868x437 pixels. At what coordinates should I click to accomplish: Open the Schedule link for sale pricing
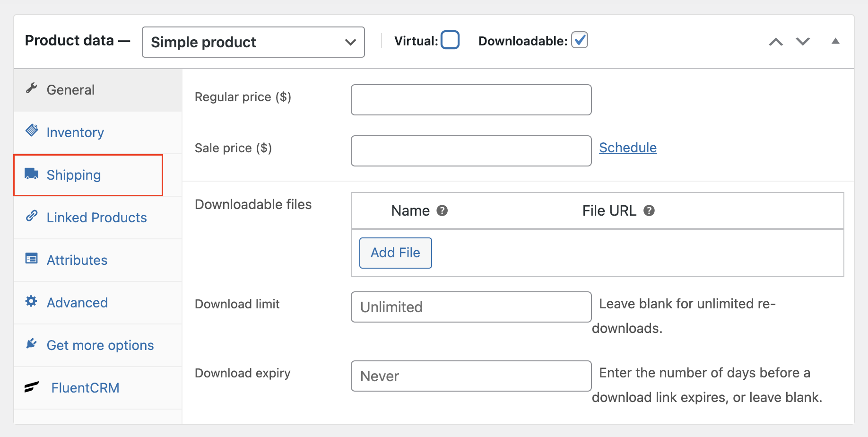tap(628, 148)
